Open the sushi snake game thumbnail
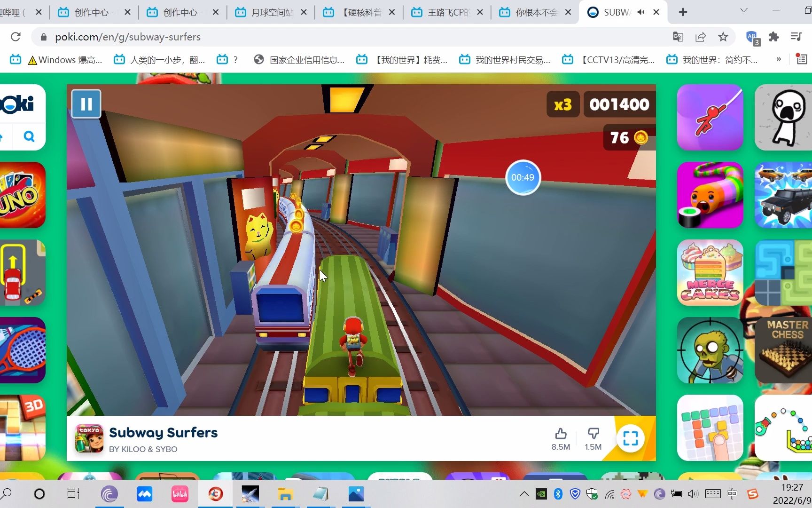This screenshot has width=812, height=508. (x=710, y=195)
